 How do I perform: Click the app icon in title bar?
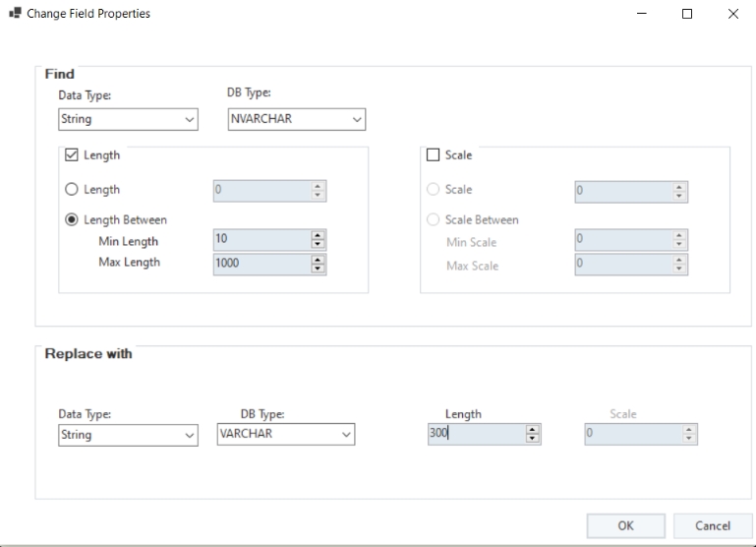pyautogui.click(x=15, y=14)
